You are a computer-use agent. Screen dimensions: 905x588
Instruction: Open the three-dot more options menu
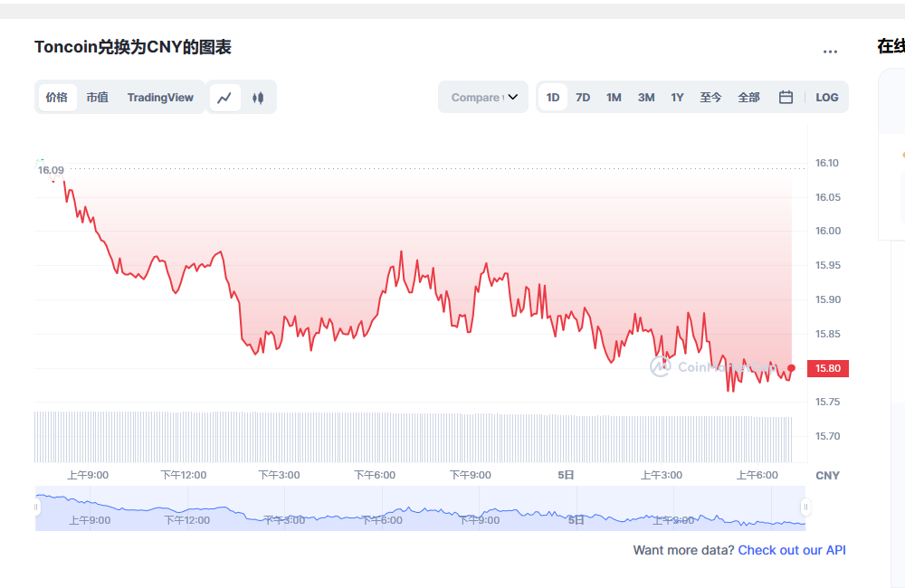tap(830, 52)
